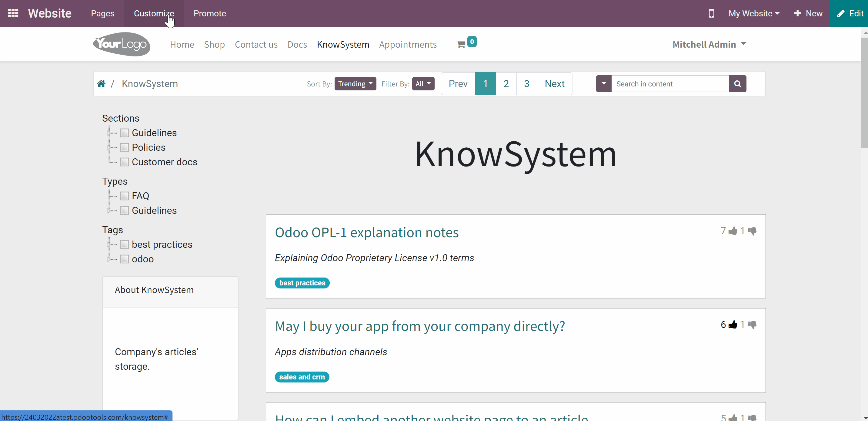Check the best practices tag checkbox
The image size is (868, 421).
coord(124,244)
